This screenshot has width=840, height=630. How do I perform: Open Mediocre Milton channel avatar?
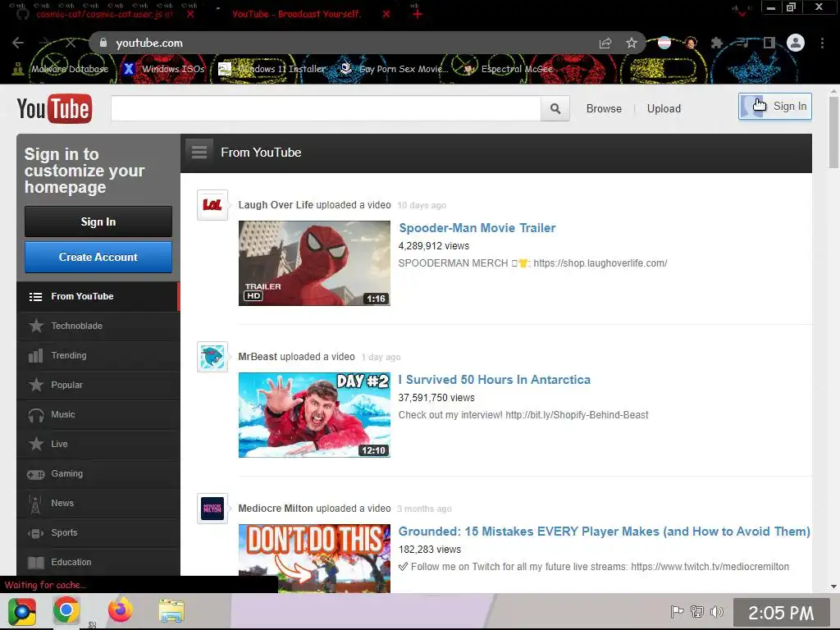pyautogui.click(x=212, y=509)
